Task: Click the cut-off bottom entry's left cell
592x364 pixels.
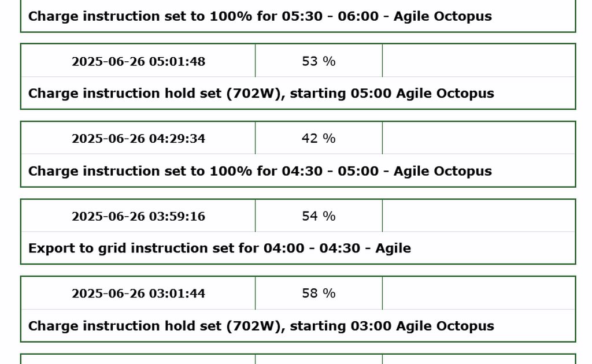Action: (138, 359)
